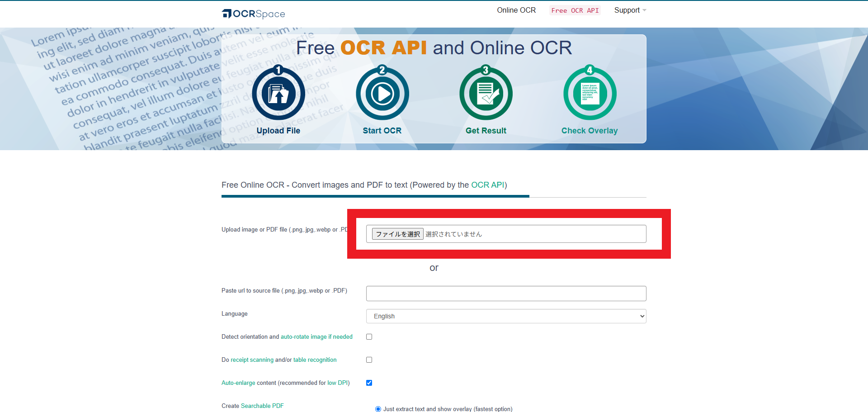This screenshot has width=868, height=412.
Task: Follow the auto-rotate image if needed link
Action: pos(316,337)
